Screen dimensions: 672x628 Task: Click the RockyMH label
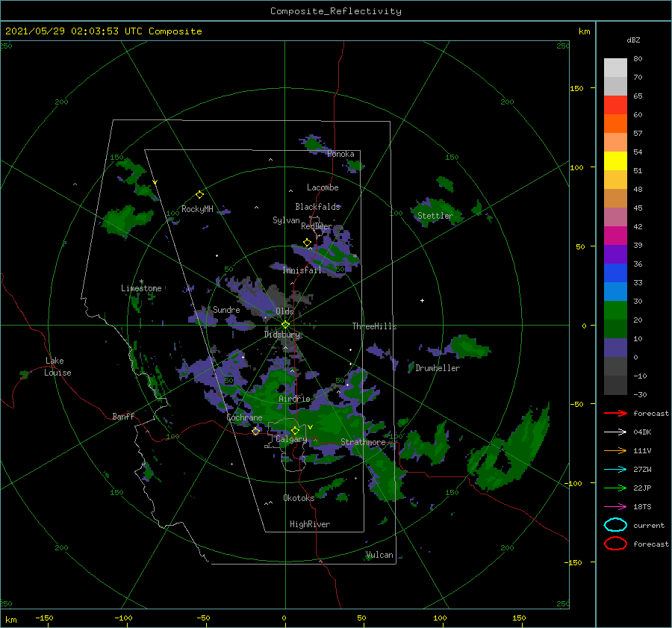click(197, 209)
